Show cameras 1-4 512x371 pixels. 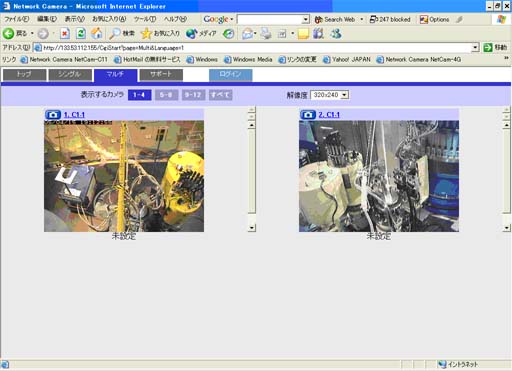(x=139, y=95)
